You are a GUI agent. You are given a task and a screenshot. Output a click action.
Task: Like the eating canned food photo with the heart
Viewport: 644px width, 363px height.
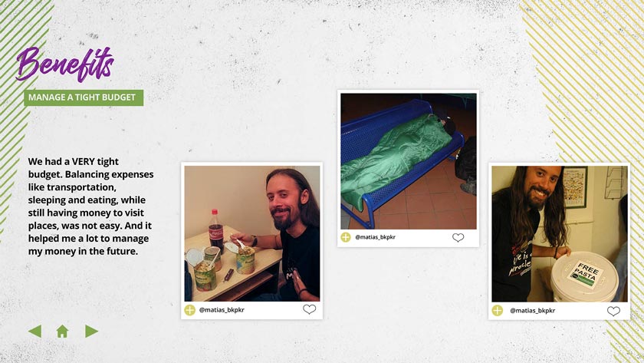point(309,309)
